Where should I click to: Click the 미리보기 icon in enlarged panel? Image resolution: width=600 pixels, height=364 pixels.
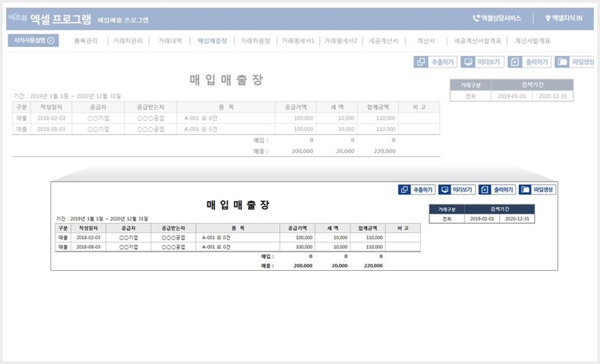444,190
